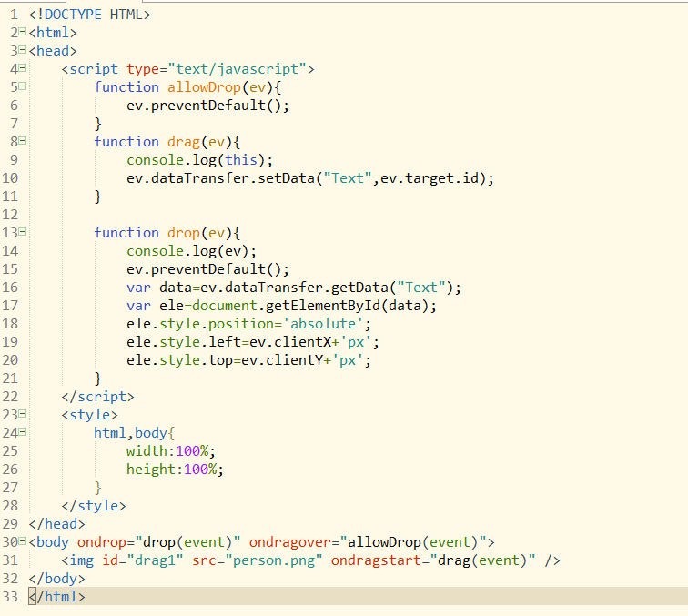This screenshot has width=688, height=616.
Task: Click line number 1 in the gutter
Action: tap(14, 15)
